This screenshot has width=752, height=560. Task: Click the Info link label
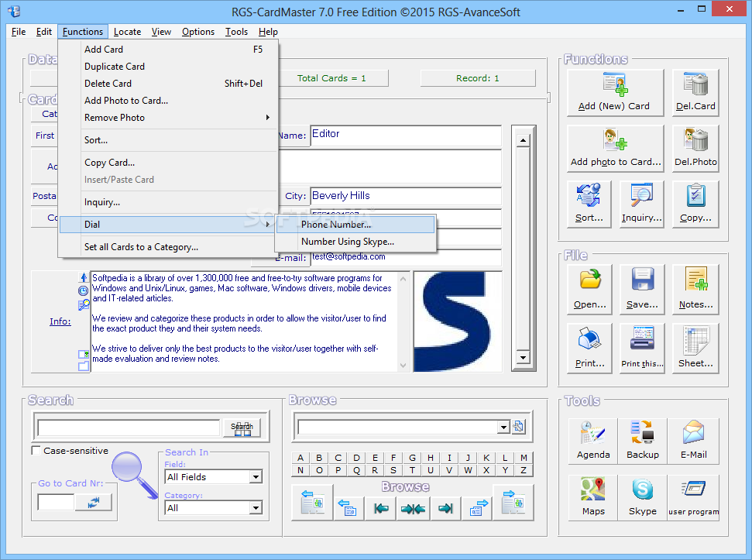pyautogui.click(x=60, y=321)
